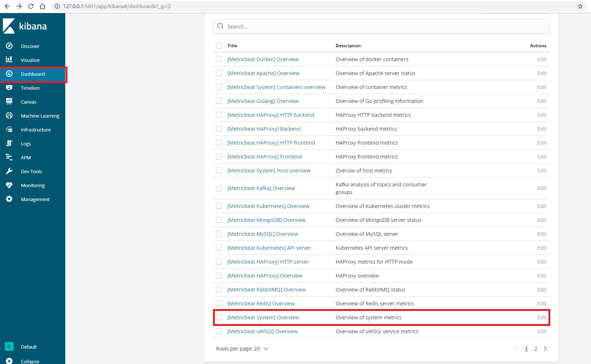Open APM from the navigation
Screen dimensions: 591x364
26,157
